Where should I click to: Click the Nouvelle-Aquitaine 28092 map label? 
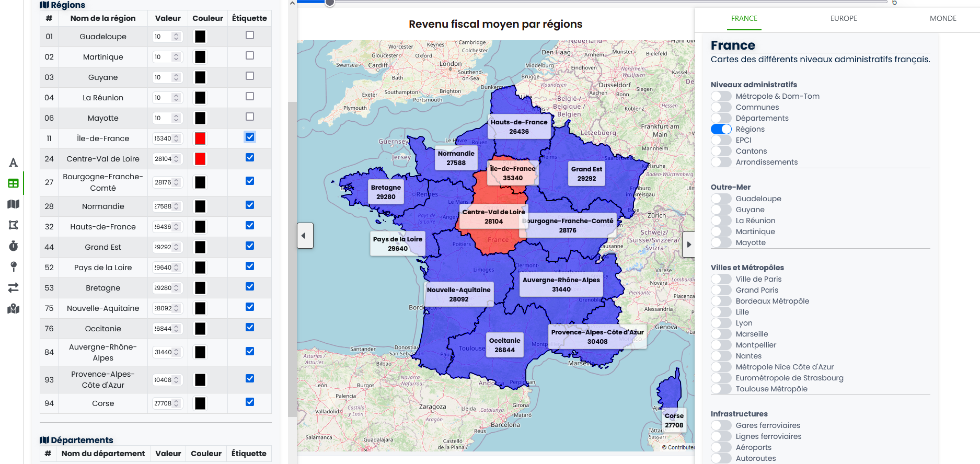tap(458, 295)
